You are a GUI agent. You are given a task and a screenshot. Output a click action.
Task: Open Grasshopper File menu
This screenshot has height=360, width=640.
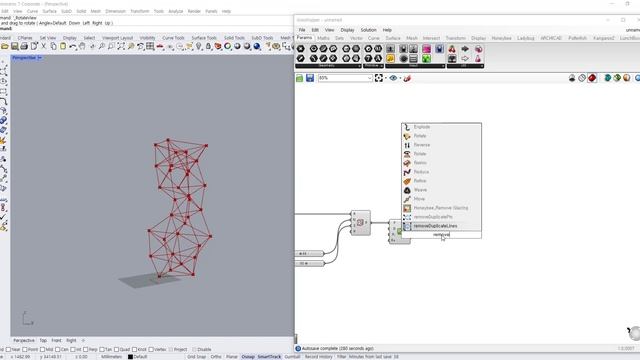(x=302, y=30)
